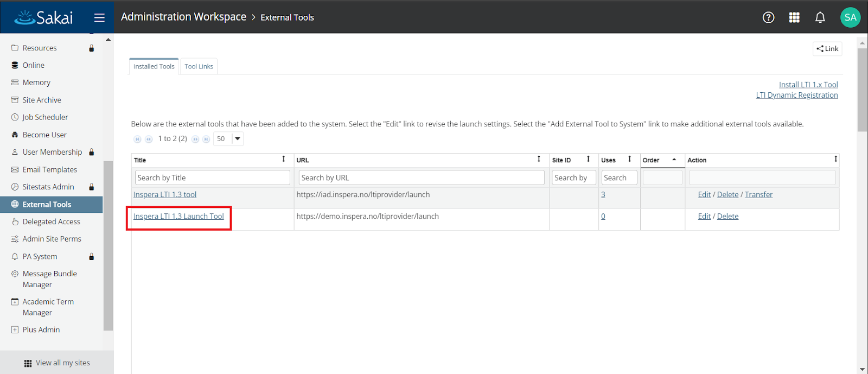Click Edit for Inspera LTI 1.3 tool

tap(704, 194)
